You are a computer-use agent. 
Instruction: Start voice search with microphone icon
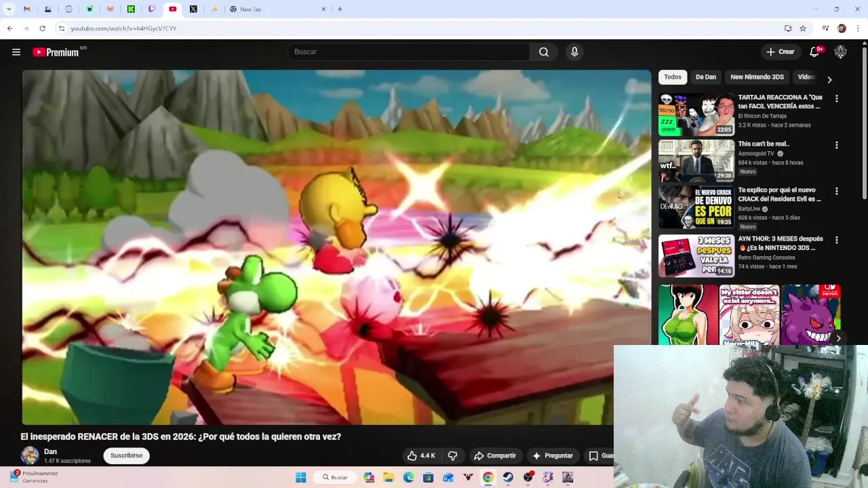pyautogui.click(x=574, y=52)
